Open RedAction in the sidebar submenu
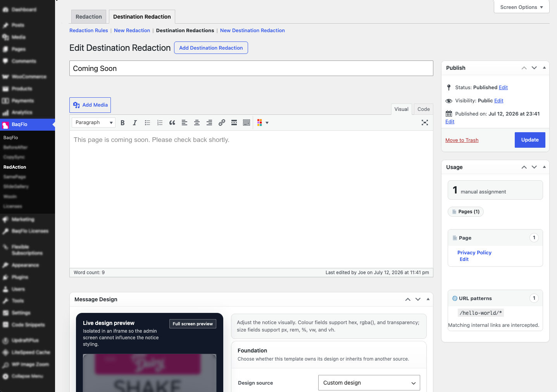 click(x=15, y=167)
